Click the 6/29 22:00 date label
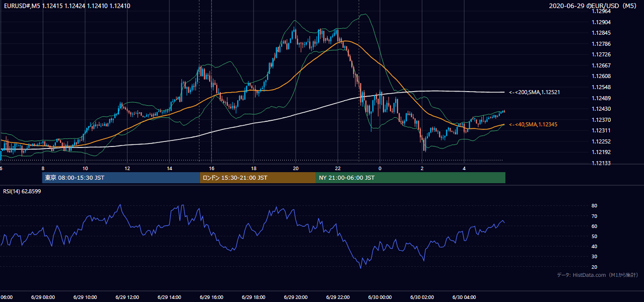Image resolution: width=644 pixels, height=302 pixels. point(338,297)
